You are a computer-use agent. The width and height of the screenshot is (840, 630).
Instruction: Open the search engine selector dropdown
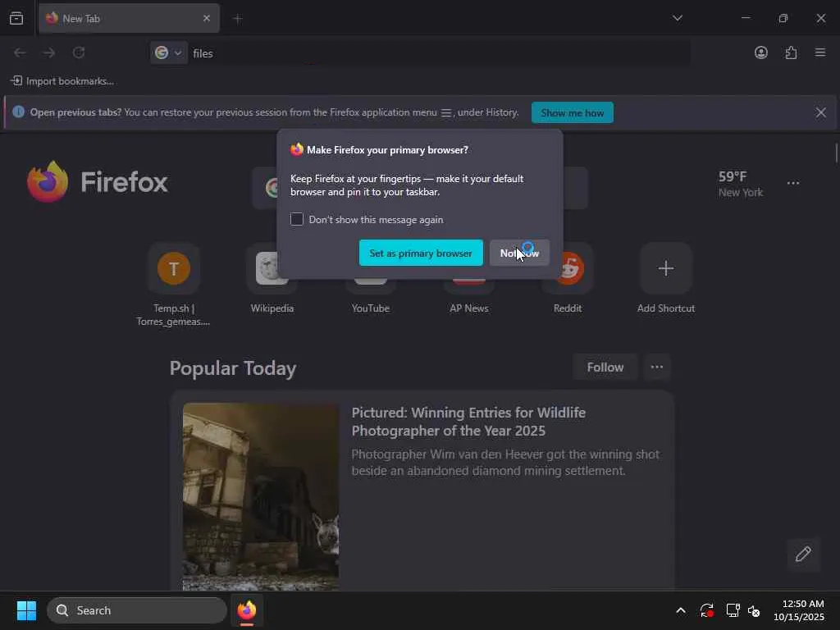coord(169,52)
